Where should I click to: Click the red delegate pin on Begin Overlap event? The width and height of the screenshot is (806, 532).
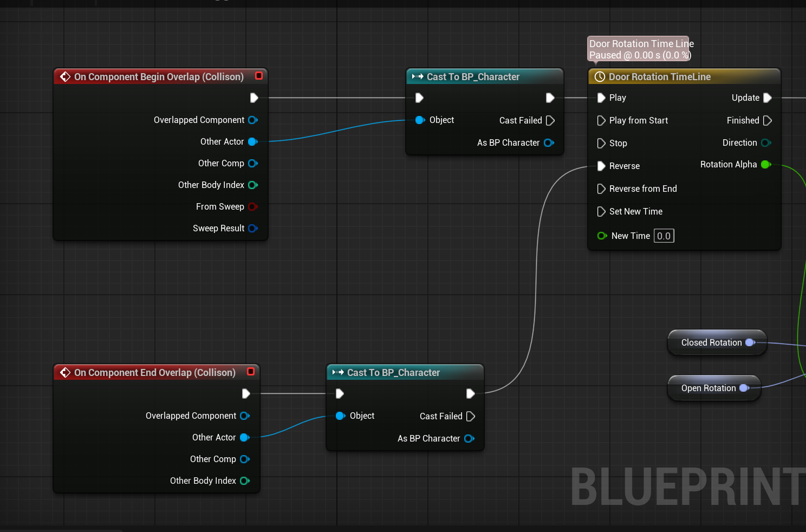[259, 76]
